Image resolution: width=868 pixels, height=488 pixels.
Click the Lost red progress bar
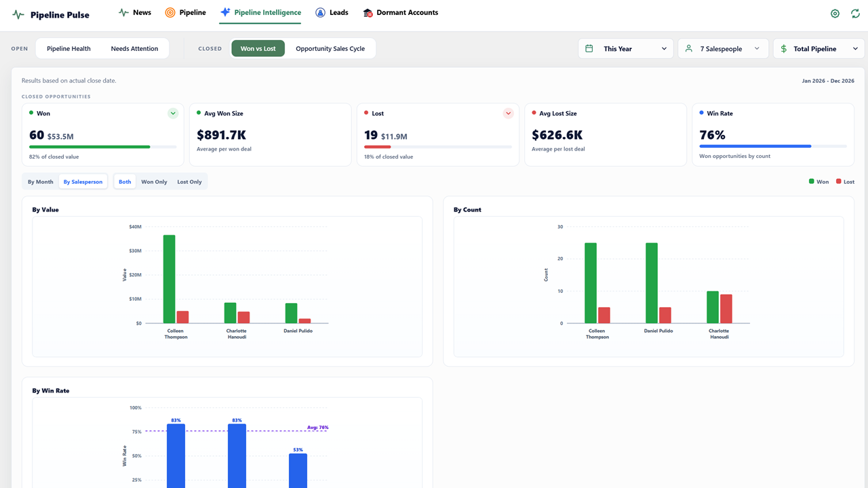tap(378, 147)
